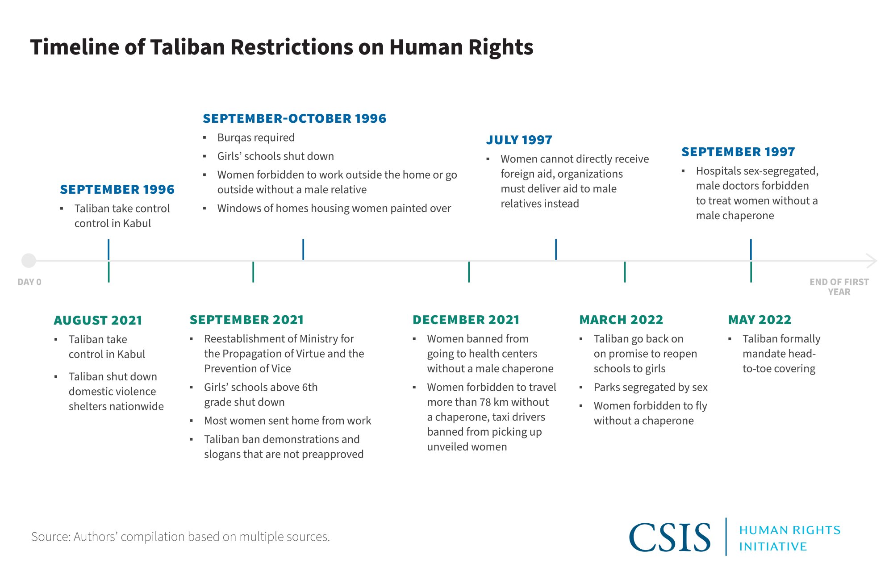The height and width of the screenshot is (588, 893).
Task: Click the source attribution line
Action: [x=180, y=536]
